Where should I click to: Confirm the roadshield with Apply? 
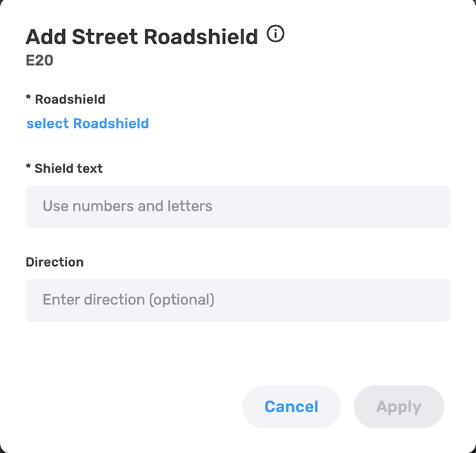click(x=398, y=407)
